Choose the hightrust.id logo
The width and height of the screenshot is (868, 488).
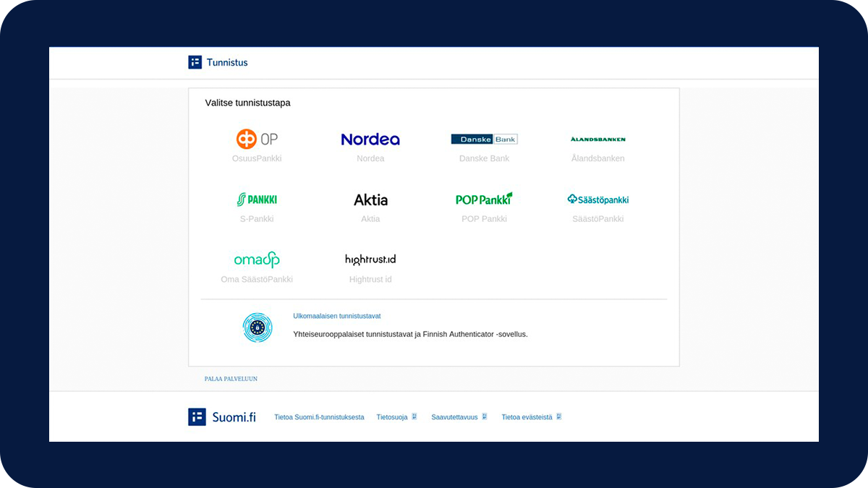pyautogui.click(x=370, y=260)
